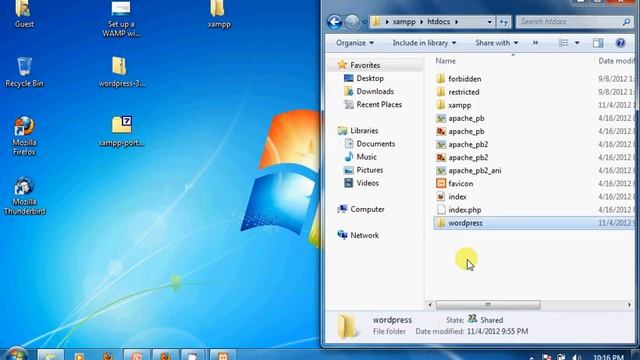Change your view icon button
The width and height of the screenshot is (640, 360).
tap(563, 43)
